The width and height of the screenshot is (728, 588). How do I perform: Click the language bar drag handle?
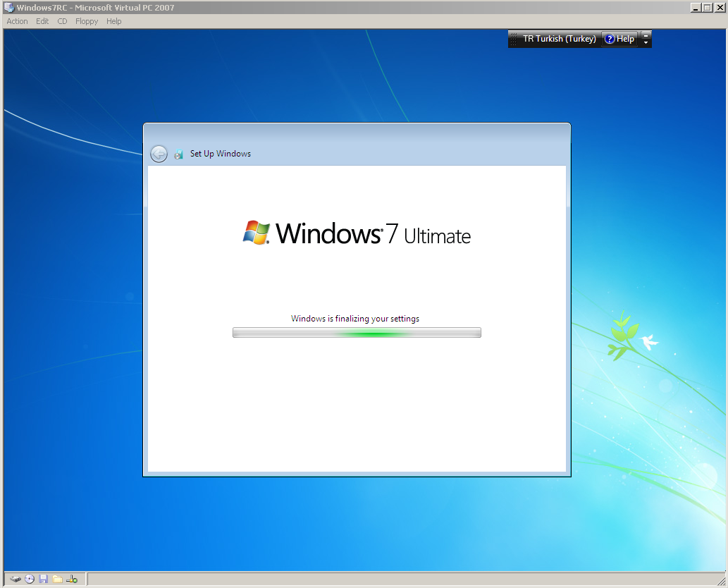(x=514, y=39)
